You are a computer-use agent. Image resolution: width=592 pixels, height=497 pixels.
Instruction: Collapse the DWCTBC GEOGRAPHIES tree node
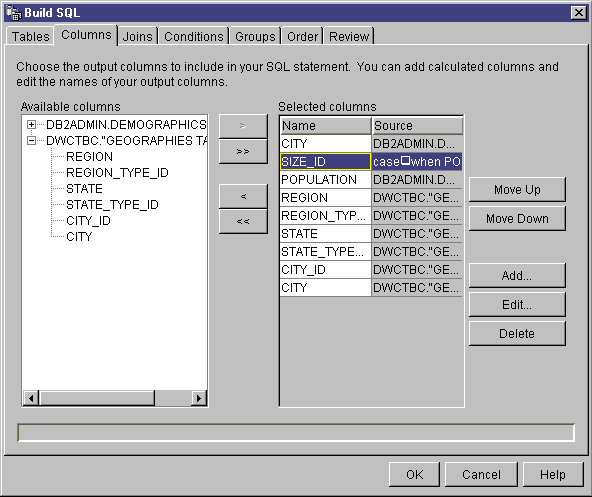pyautogui.click(x=32, y=141)
